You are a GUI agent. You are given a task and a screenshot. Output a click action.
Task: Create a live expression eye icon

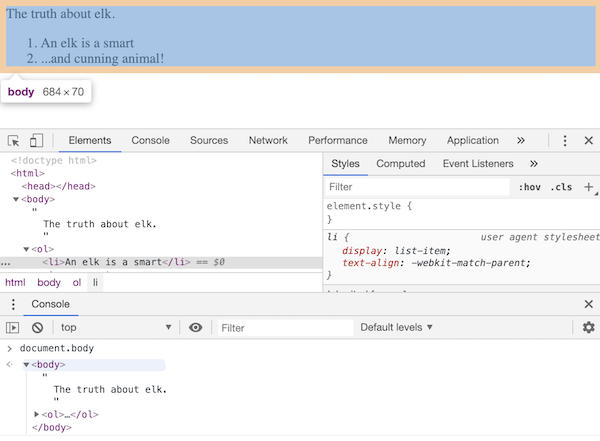196,328
